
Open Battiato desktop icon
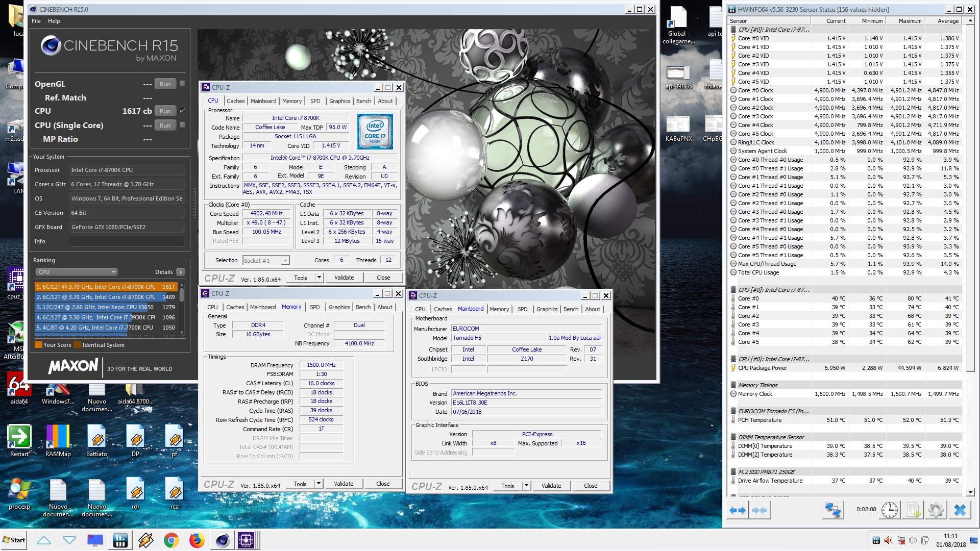pyautogui.click(x=97, y=441)
